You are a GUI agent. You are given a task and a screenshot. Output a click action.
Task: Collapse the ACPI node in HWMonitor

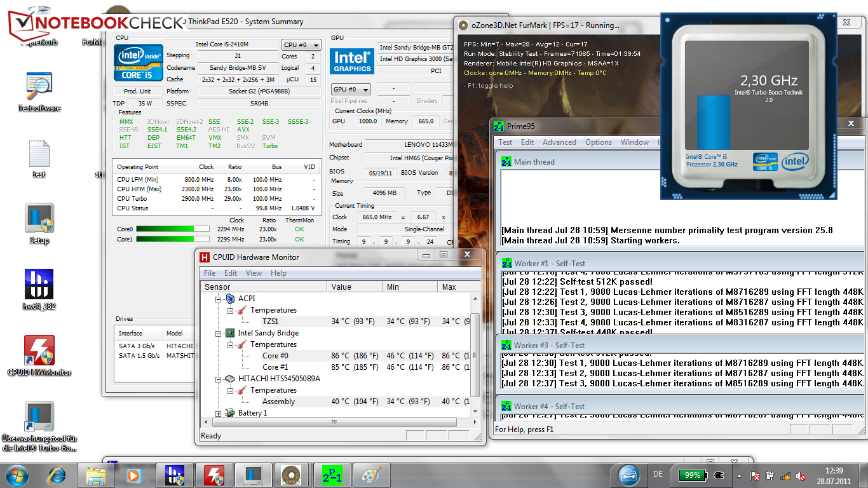click(x=219, y=299)
